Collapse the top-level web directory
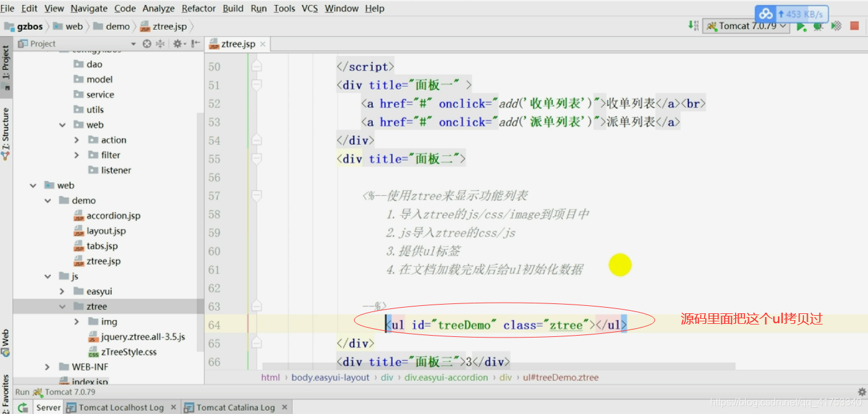 coord(33,185)
